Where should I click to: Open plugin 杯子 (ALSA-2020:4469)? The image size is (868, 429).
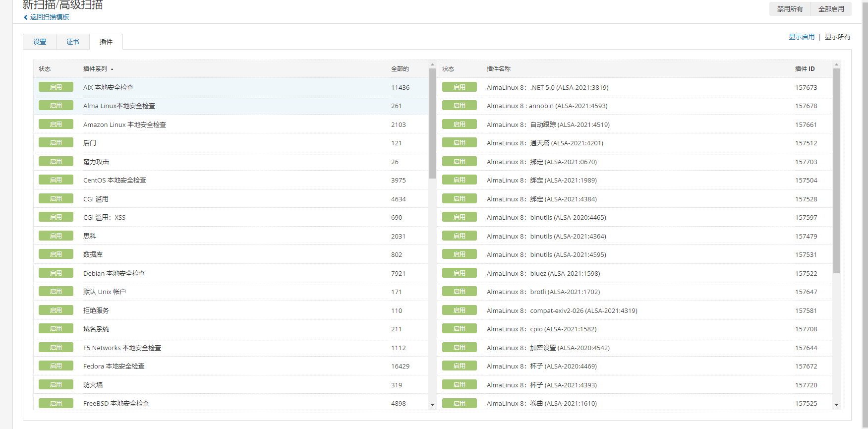pyautogui.click(x=542, y=366)
